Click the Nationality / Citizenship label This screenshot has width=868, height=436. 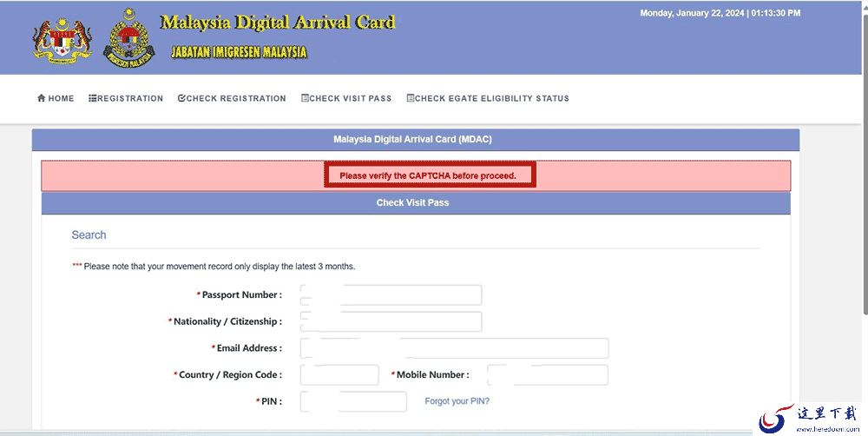[226, 321]
